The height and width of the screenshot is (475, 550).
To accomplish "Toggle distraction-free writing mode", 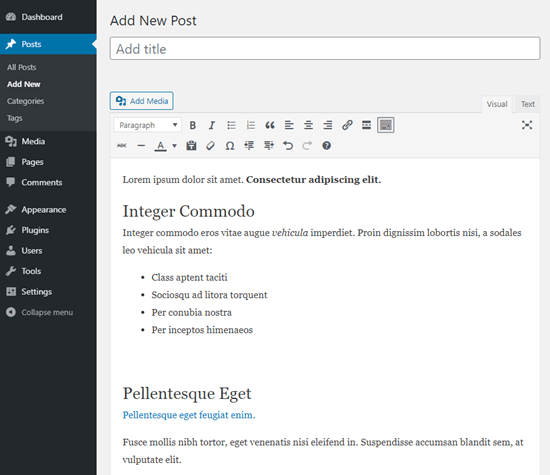I will [526, 125].
